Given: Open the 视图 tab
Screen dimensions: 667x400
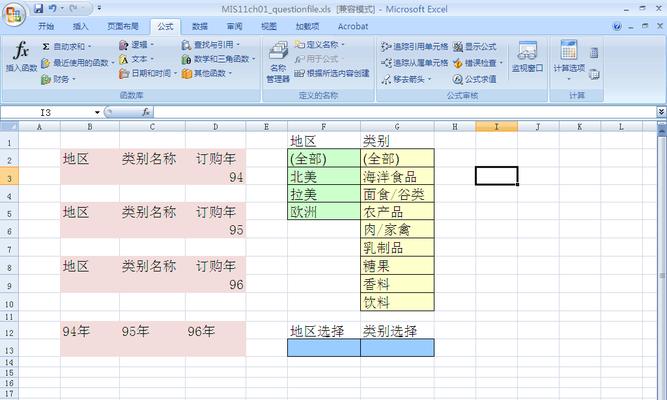Looking at the screenshot, I should 269,26.
